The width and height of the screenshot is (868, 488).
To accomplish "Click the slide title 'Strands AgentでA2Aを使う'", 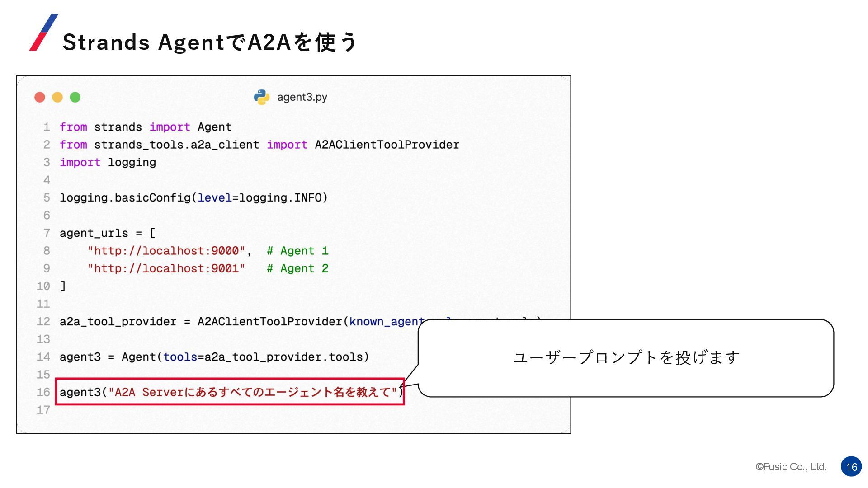I will [210, 42].
